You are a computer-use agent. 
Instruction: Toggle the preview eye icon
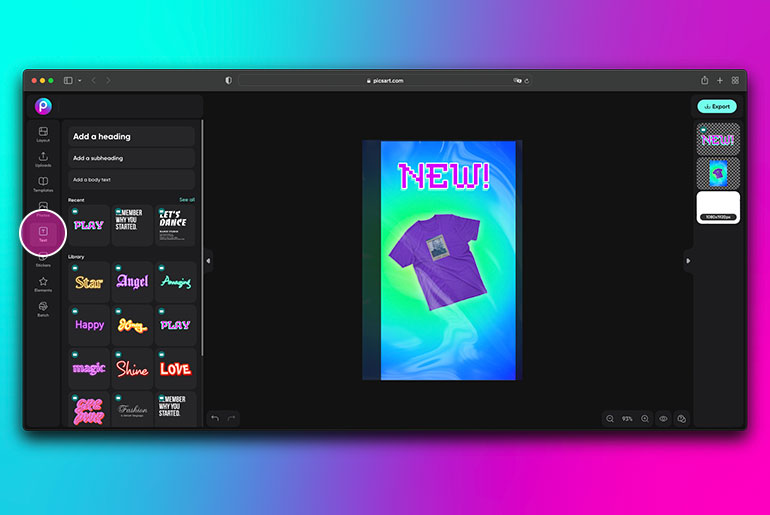pyautogui.click(x=663, y=419)
